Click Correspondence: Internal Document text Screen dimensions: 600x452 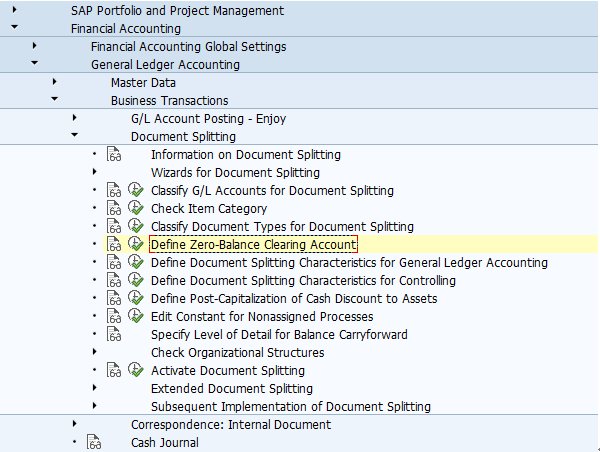coord(231,424)
